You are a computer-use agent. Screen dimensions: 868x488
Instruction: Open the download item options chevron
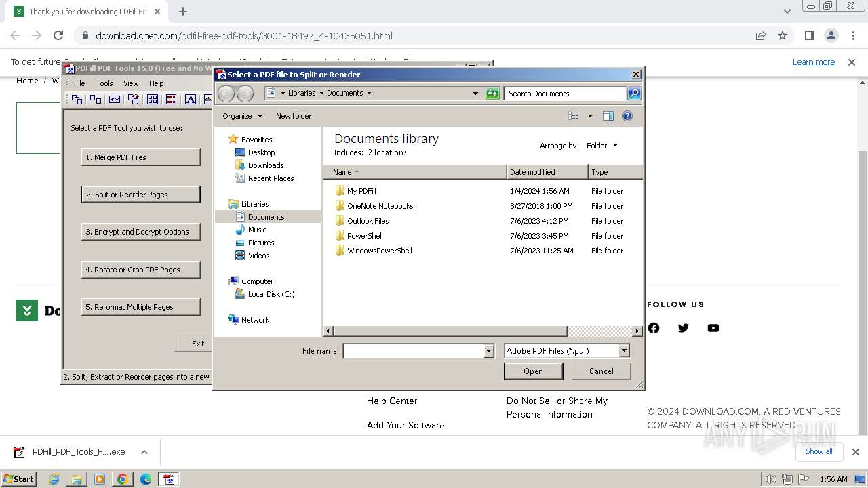pyautogui.click(x=144, y=452)
